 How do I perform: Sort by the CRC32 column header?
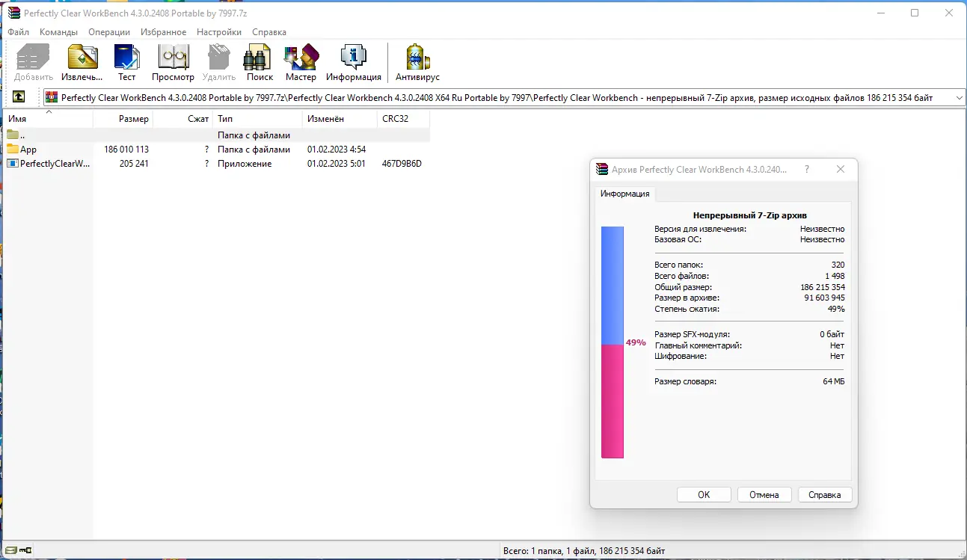403,119
